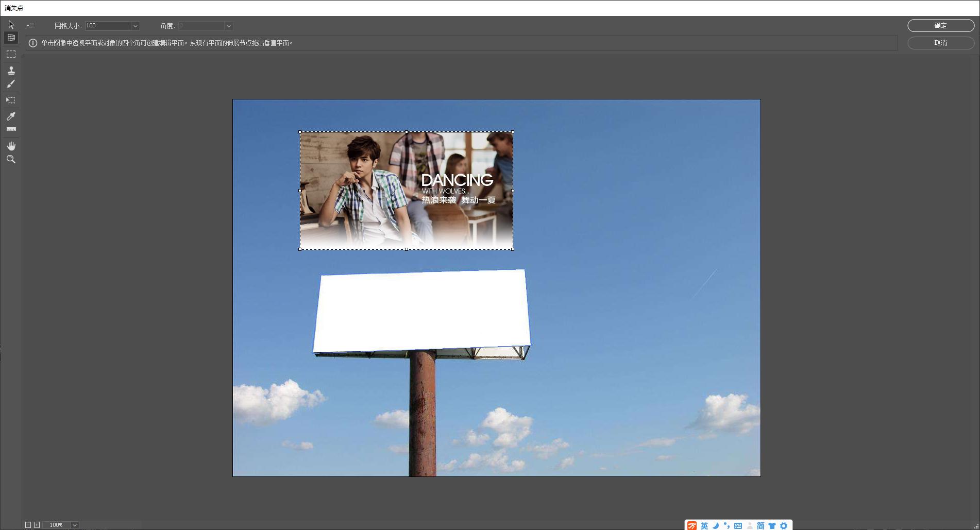Select the Transform tool
980x530 pixels.
[10, 99]
